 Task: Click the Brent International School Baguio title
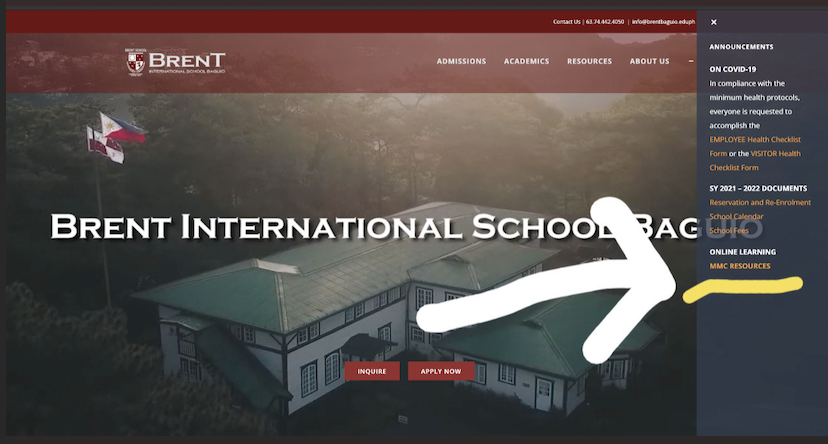click(x=407, y=226)
